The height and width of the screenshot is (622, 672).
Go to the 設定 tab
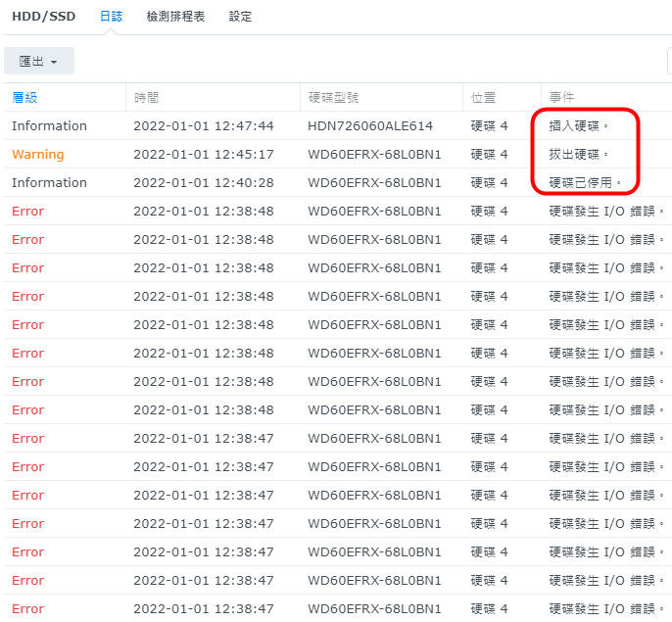pos(240,17)
